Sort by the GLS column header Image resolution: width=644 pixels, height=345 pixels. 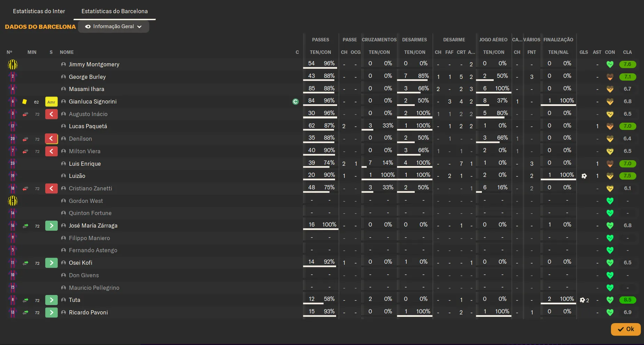tap(584, 52)
